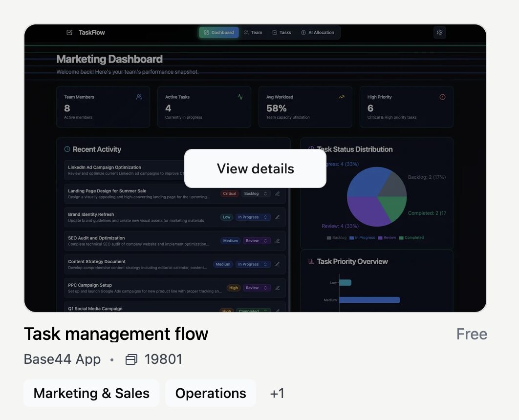This screenshot has height=420, width=519.
Task: Show more tags via the +1 indicator
Action: (x=277, y=394)
